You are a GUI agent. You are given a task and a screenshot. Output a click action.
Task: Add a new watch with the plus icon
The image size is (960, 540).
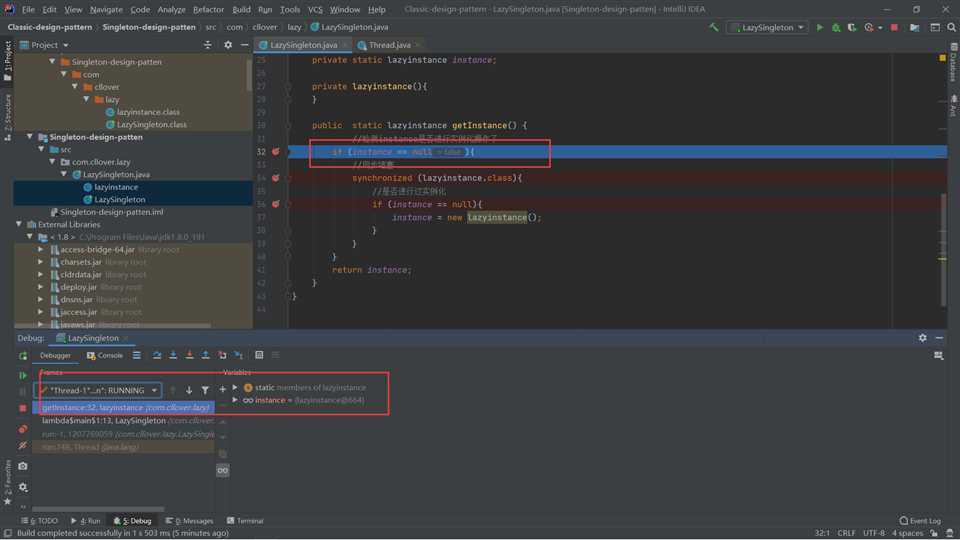pyautogui.click(x=223, y=389)
